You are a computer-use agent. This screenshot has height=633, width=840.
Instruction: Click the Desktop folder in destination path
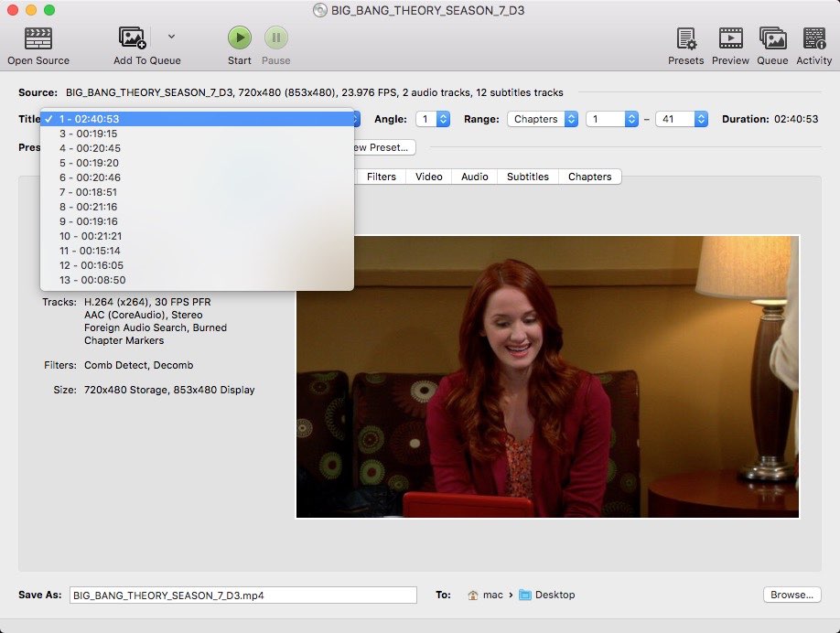tap(547, 595)
